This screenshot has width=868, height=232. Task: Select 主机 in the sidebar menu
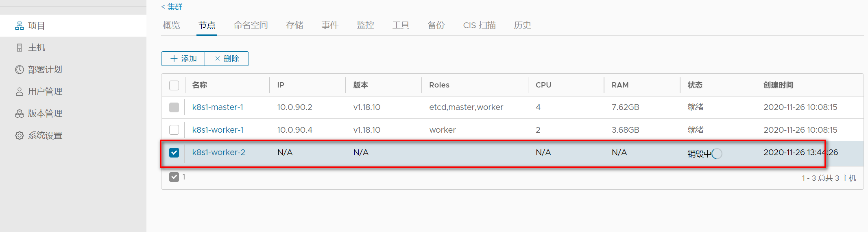[x=73, y=48]
